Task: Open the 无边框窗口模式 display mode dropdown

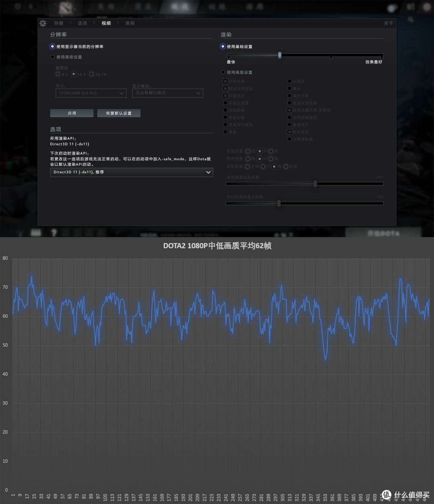Action: pos(168,93)
